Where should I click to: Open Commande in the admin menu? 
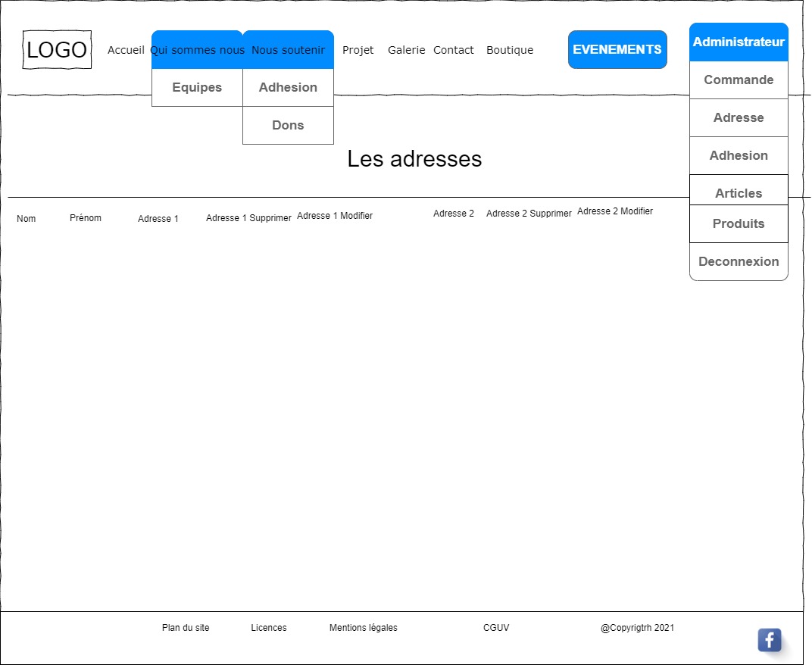point(739,80)
